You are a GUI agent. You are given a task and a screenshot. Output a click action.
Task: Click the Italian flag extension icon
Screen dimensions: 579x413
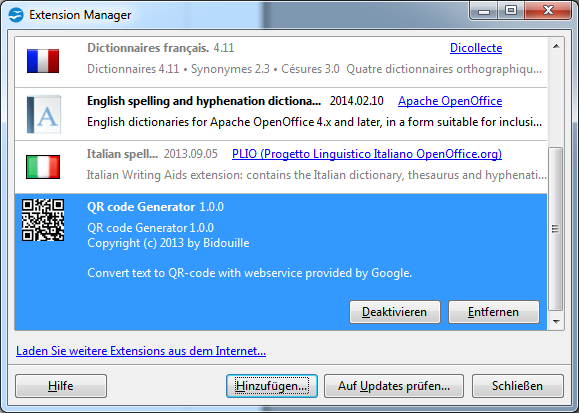(43, 167)
